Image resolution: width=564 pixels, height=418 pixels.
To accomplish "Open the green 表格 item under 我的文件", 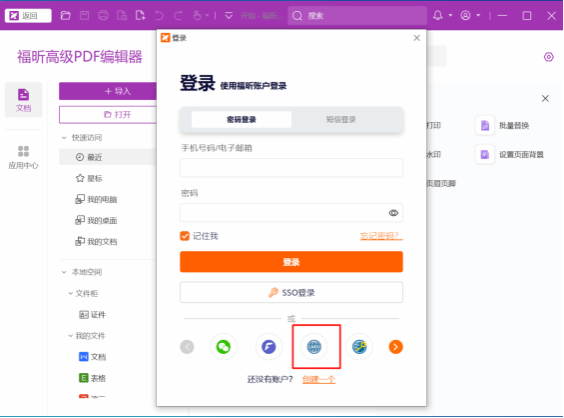I will (x=93, y=378).
